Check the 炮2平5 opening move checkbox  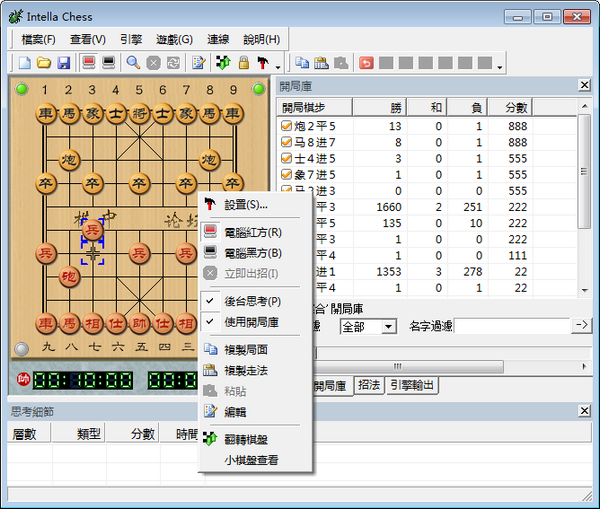point(286,126)
